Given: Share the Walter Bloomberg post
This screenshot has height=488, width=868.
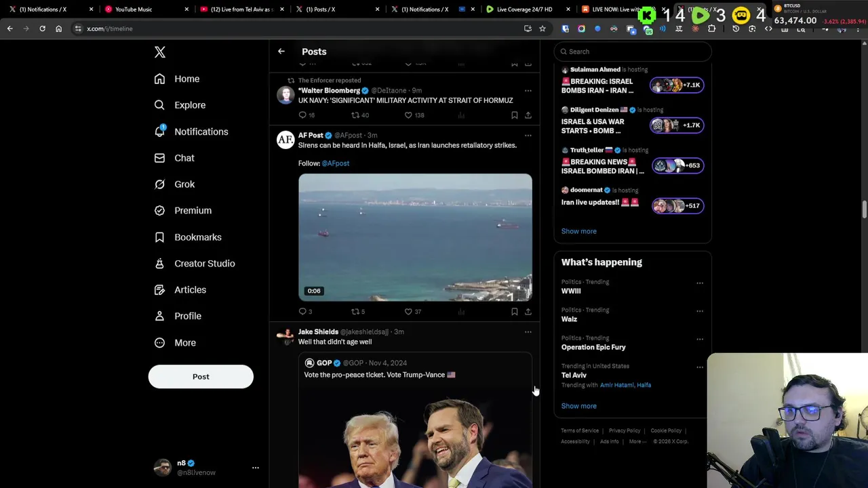Looking at the screenshot, I should pos(528,115).
